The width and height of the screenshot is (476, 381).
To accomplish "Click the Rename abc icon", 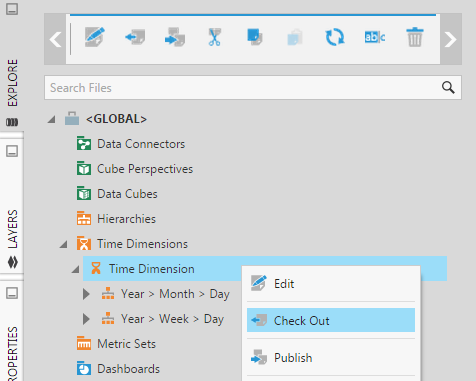I will (375, 37).
